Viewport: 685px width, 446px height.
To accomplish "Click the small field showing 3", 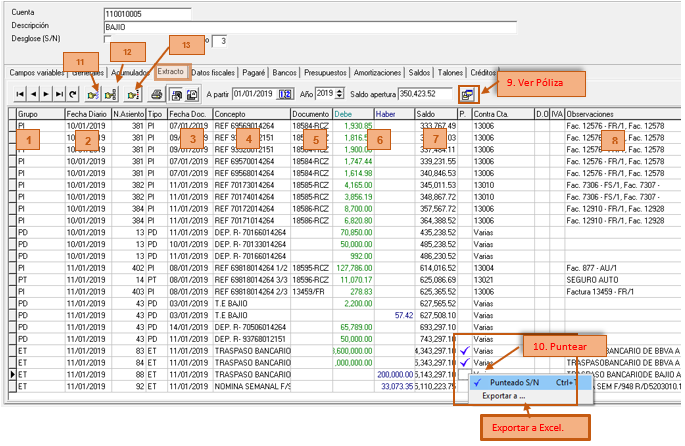I will point(219,41).
